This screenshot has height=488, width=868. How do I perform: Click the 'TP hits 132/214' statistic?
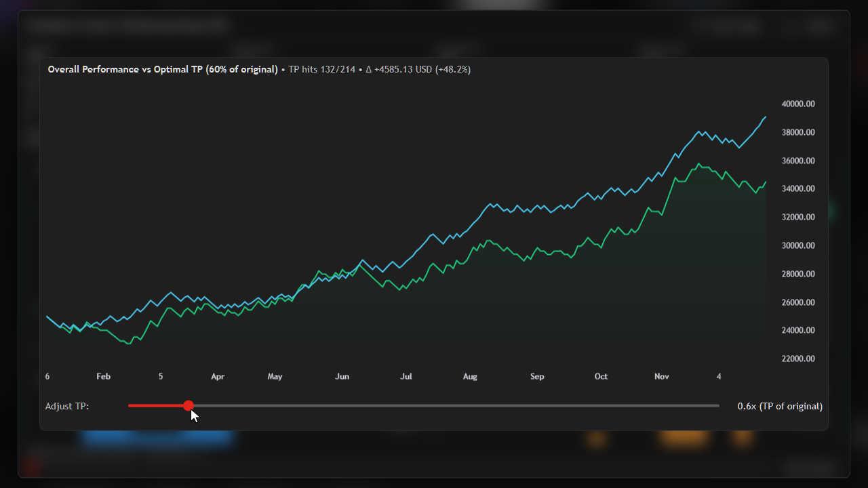pos(322,69)
